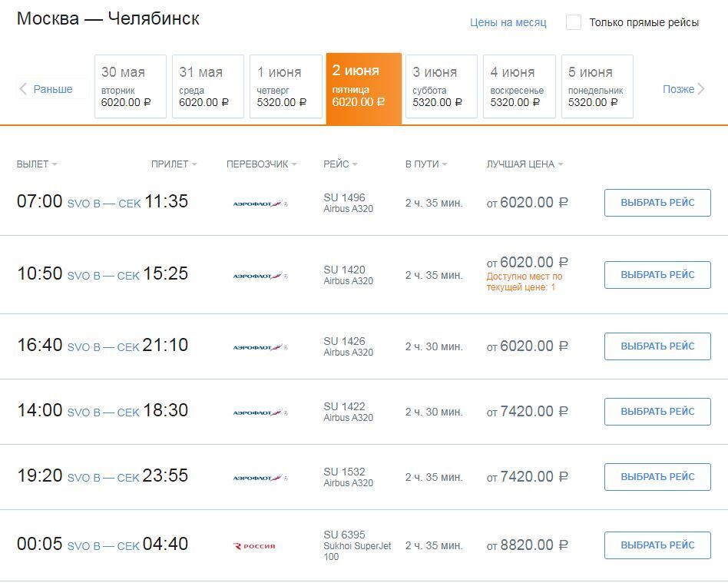Select the 30 мая date tab

pyautogui.click(x=131, y=86)
